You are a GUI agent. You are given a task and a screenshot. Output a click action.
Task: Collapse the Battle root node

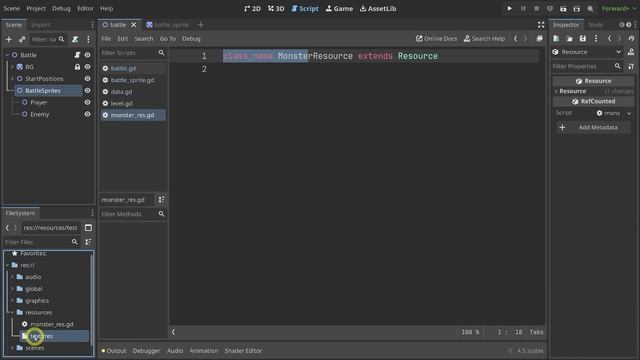coord(7,55)
